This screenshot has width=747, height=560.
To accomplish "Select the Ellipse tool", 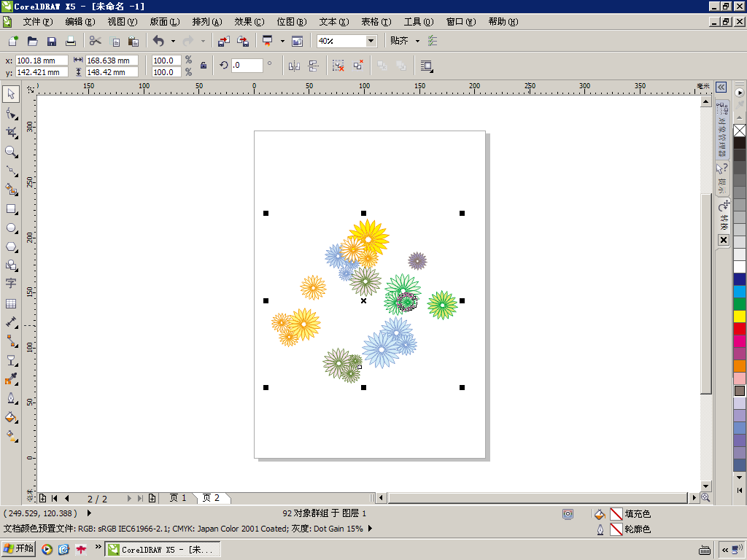I will [11, 228].
